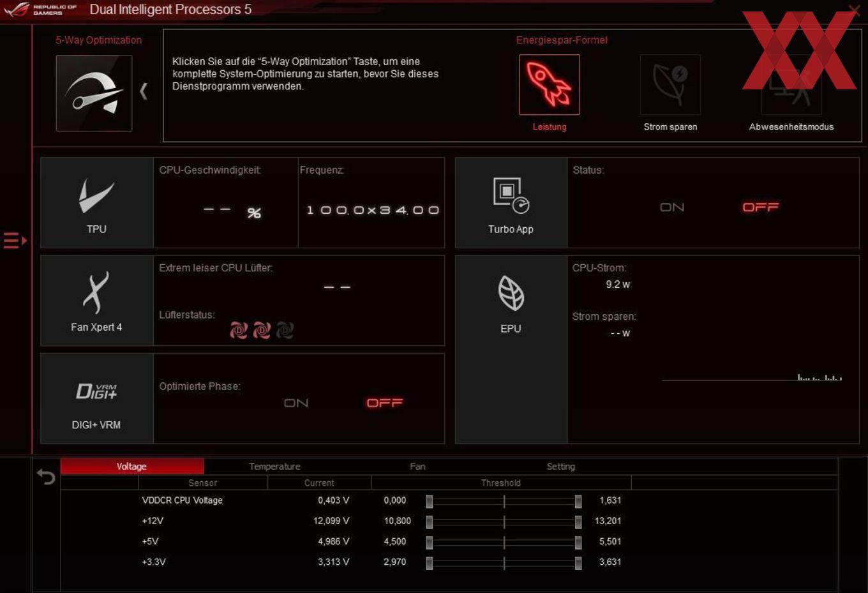Viewport: 868px width, 593px height.
Task: Click the 5-Way Optimization label
Action: (x=98, y=40)
